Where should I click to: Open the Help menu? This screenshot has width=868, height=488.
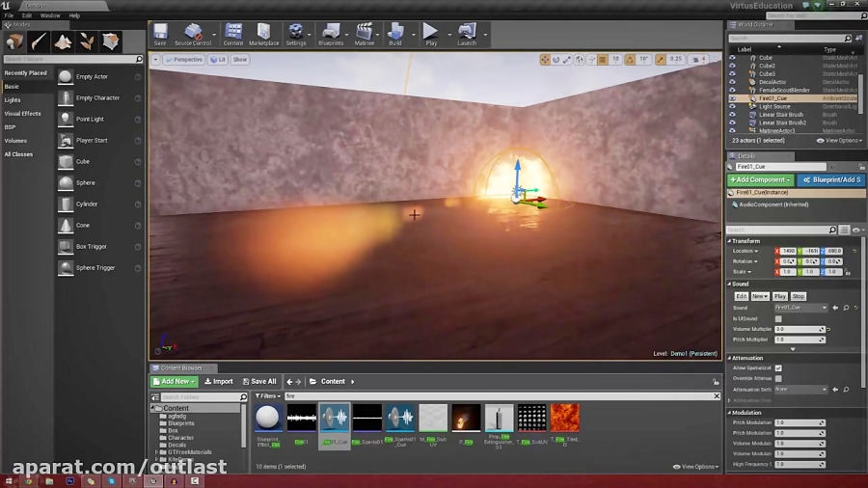[74, 15]
